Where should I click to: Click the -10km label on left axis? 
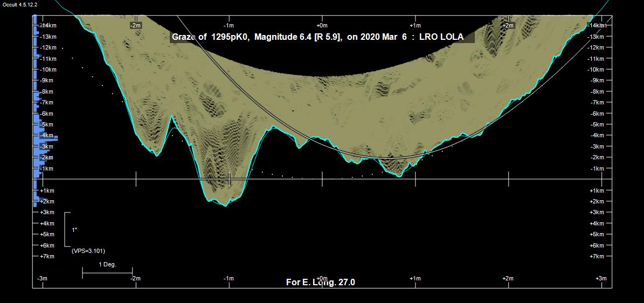pos(49,69)
